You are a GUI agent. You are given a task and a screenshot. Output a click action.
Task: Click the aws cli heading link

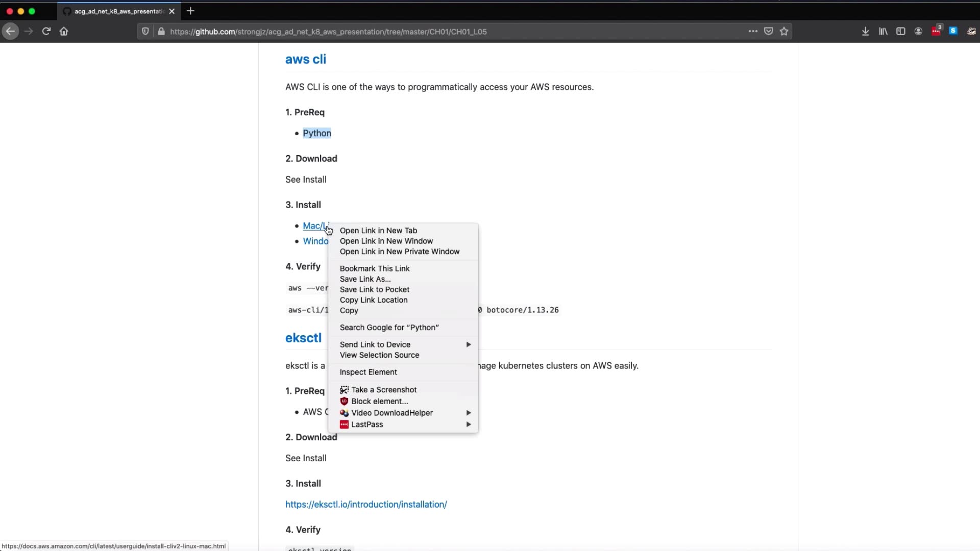(305, 59)
